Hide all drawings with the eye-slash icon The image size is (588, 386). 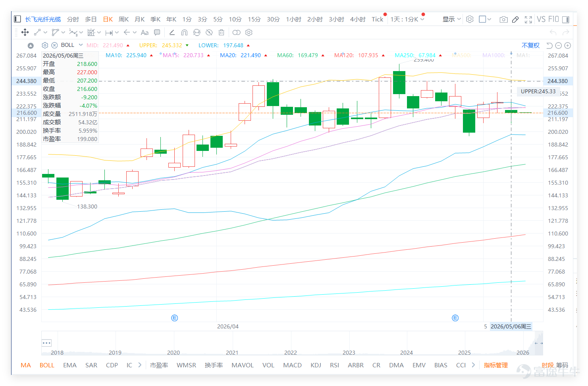[x=209, y=32]
